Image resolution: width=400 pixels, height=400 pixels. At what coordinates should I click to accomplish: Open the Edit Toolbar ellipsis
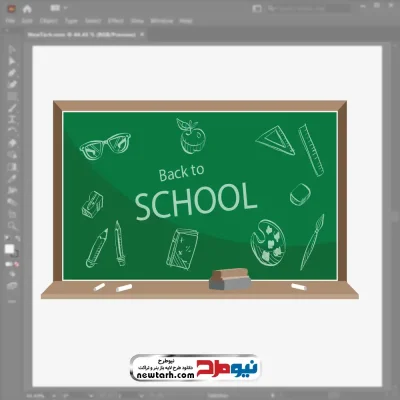point(12,301)
